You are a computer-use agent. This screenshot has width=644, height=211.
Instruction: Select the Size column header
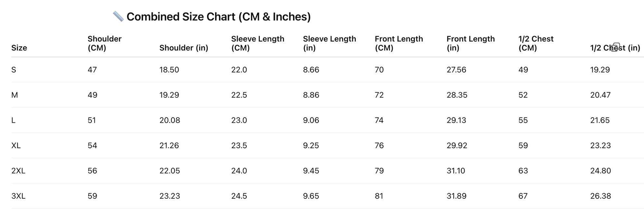(19, 48)
